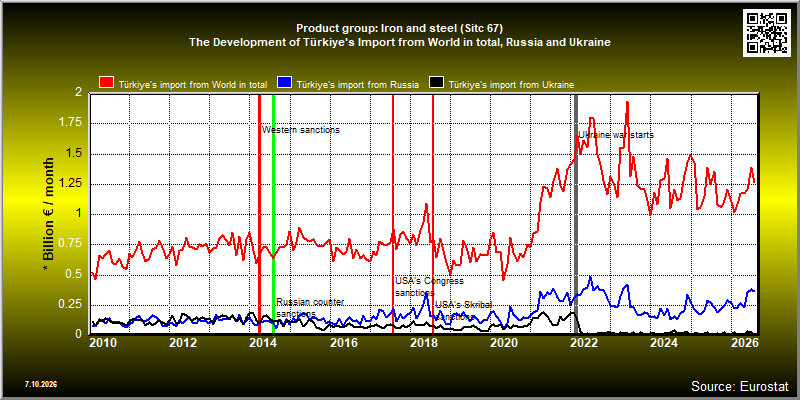
Task: Click the x-axis label 2026
Action: point(745,342)
